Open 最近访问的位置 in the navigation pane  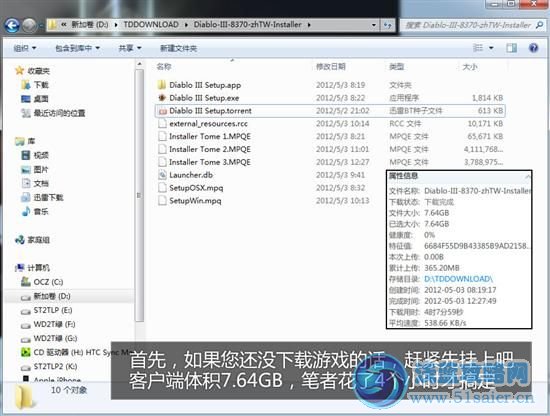[59, 113]
